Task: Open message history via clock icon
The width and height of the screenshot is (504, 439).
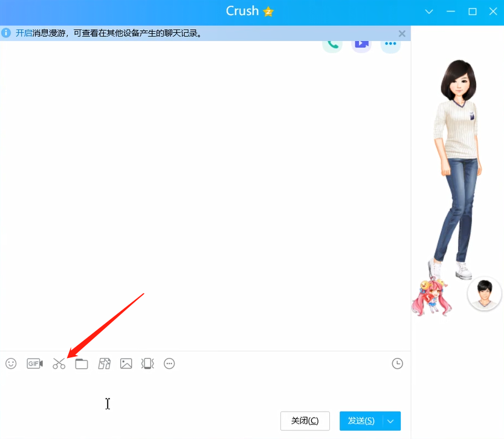Action: pos(397,363)
